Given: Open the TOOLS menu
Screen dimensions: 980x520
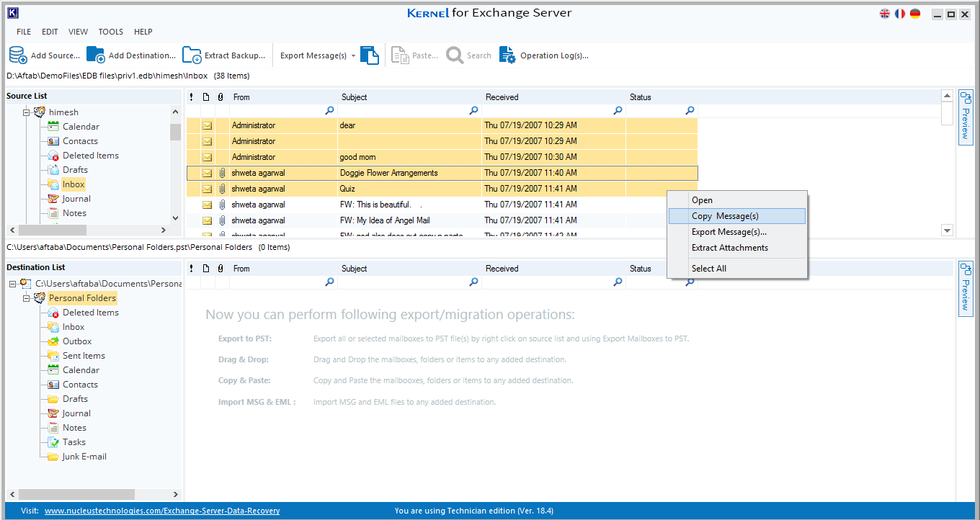Looking at the screenshot, I should click(111, 32).
